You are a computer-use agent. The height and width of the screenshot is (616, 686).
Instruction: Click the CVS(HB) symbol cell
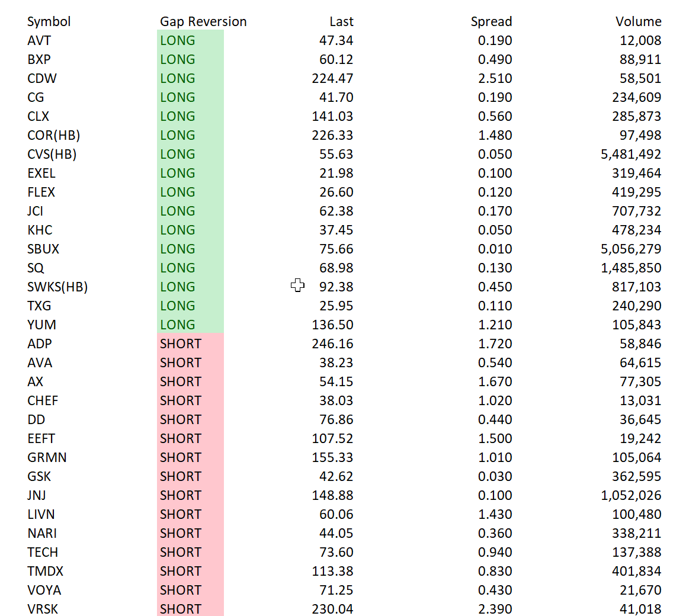pyautogui.click(x=52, y=154)
